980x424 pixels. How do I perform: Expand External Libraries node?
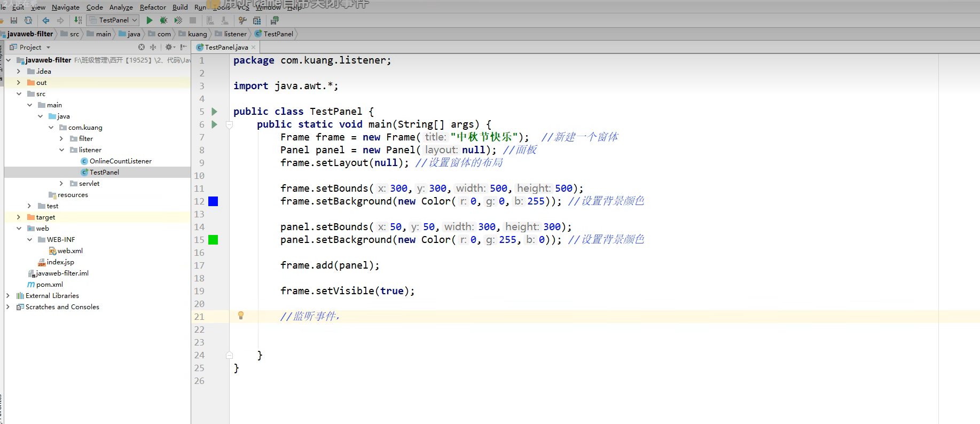8,295
